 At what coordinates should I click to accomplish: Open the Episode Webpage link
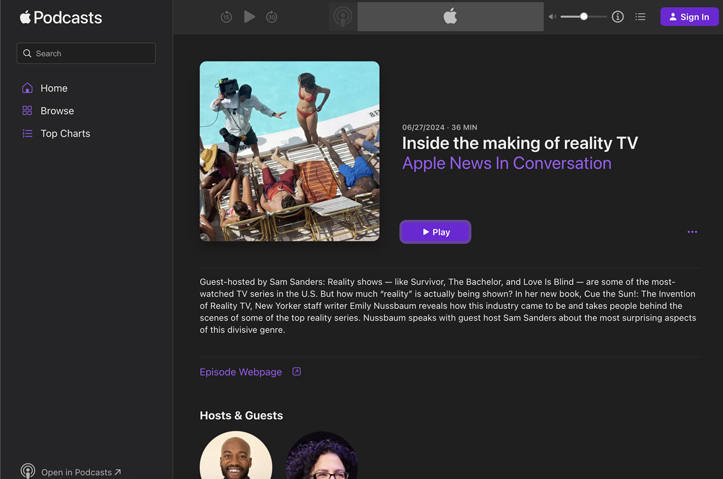(x=241, y=372)
